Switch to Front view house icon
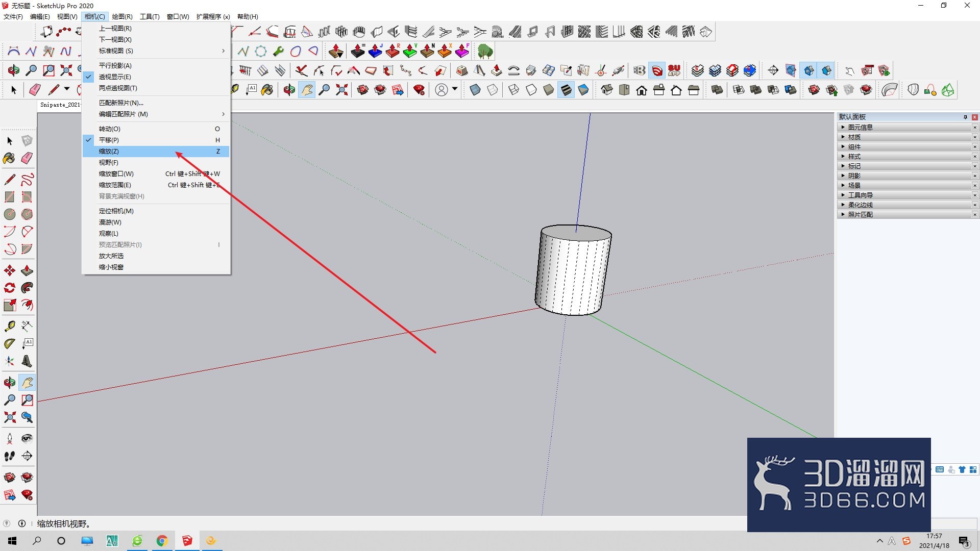Viewport: 980px width, 551px height. (x=642, y=90)
